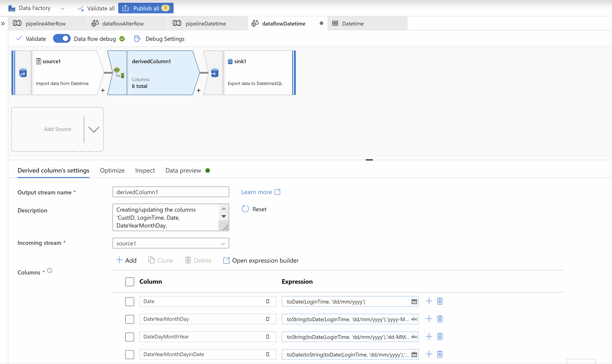Click the source1 import icon

[23, 73]
